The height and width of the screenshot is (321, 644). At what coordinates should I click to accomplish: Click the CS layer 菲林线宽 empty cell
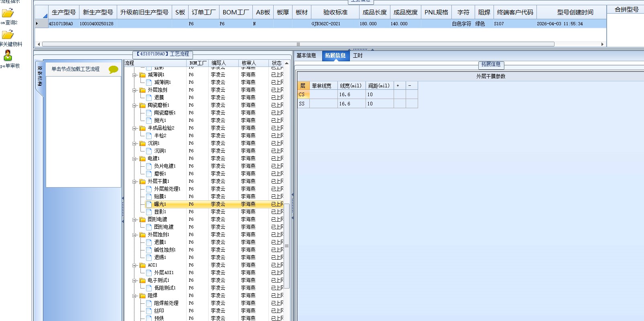click(324, 95)
